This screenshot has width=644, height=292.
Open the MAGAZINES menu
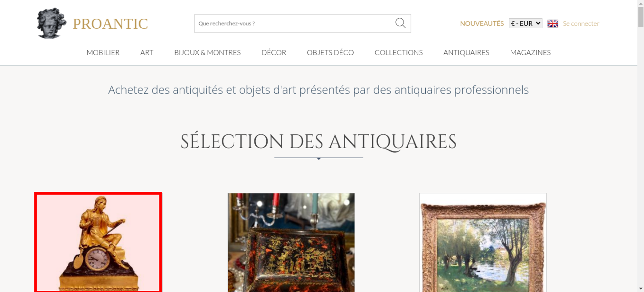(530, 52)
